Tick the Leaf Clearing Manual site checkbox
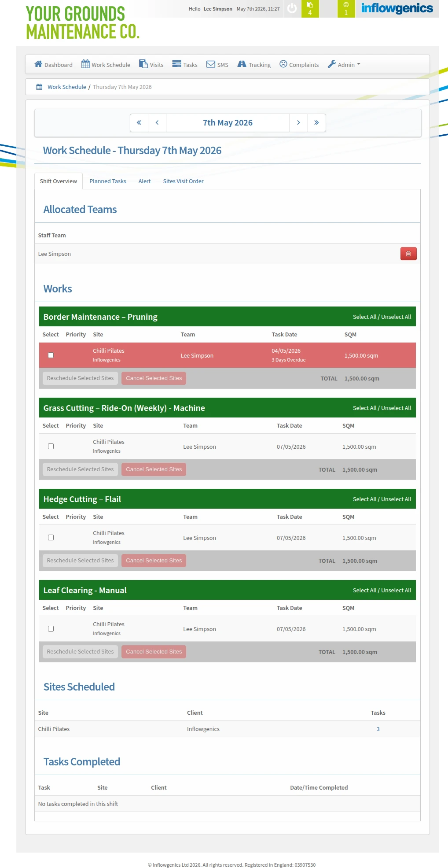Image resolution: width=448 pixels, height=868 pixels. [x=51, y=628]
